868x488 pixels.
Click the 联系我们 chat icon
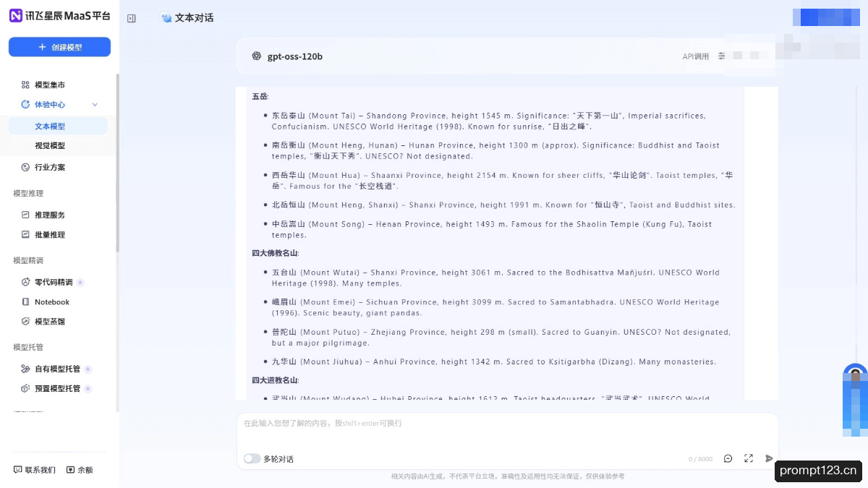[x=17, y=470]
